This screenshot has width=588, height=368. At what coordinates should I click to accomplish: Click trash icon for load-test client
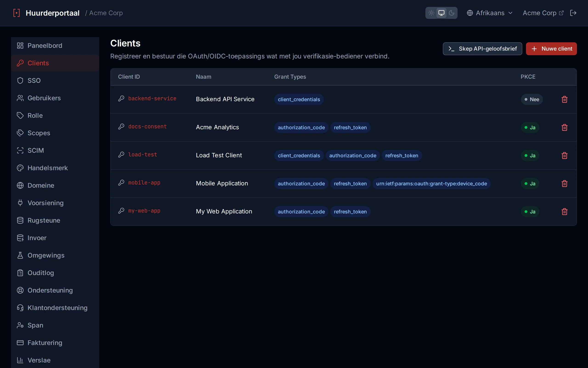(x=564, y=155)
